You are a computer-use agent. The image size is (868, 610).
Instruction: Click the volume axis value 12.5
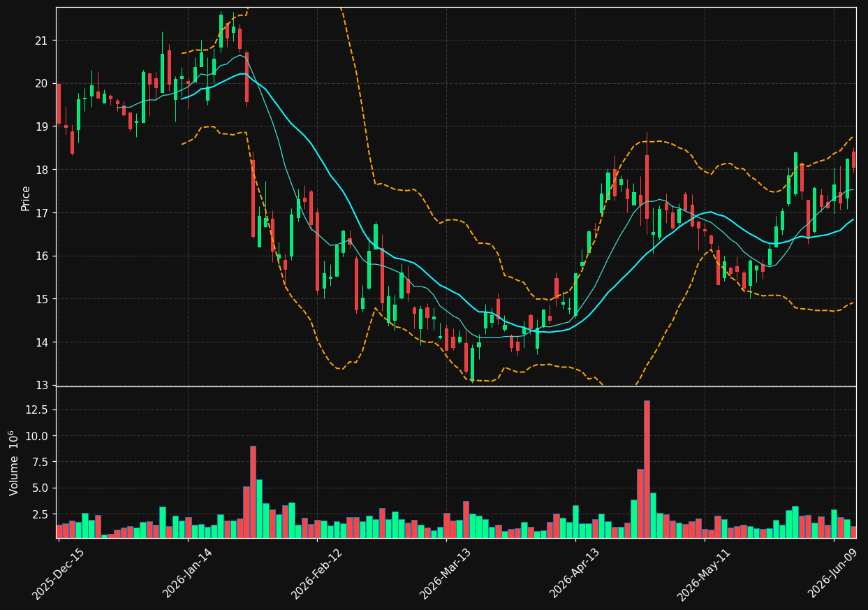pos(38,409)
